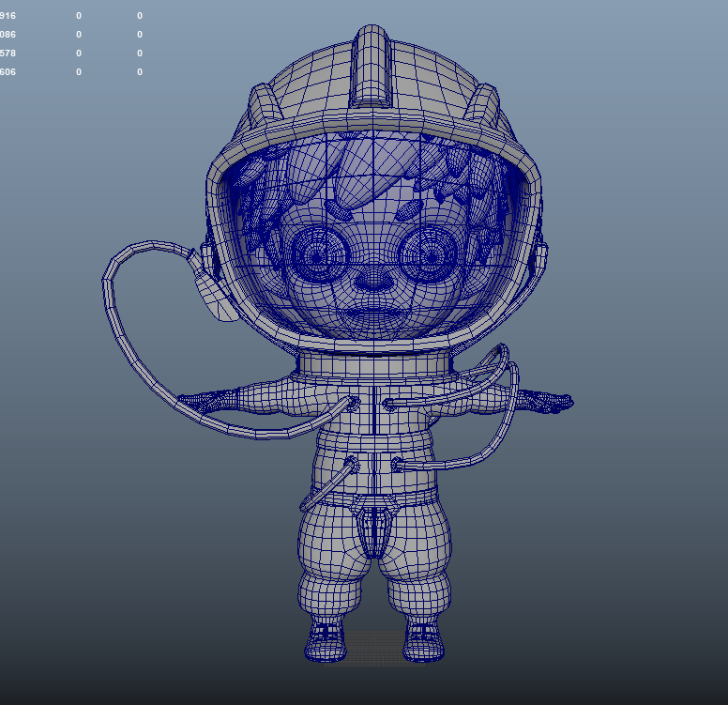
Task: Click the HUD value ending in 606
Action: point(8,72)
